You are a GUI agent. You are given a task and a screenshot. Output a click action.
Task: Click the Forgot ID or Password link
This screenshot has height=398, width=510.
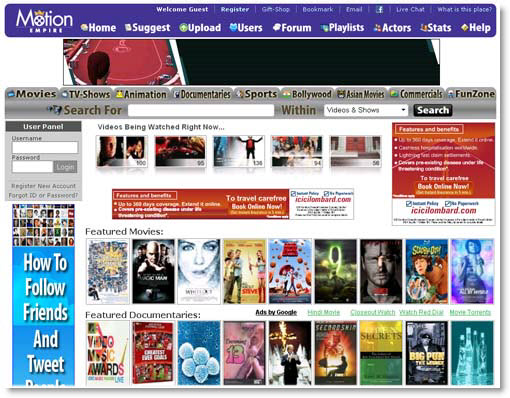(43, 195)
